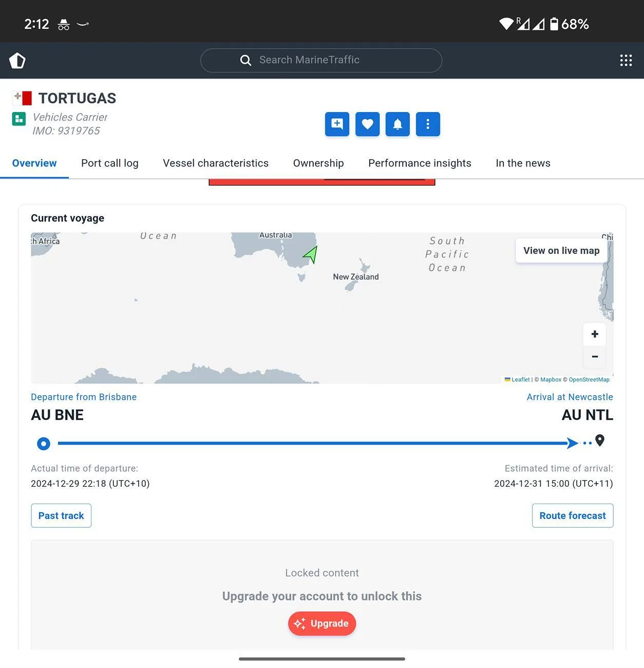Click the New Zealand map label
Viewport: 644px width, 668px height.
pyautogui.click(x=356, y=276)
